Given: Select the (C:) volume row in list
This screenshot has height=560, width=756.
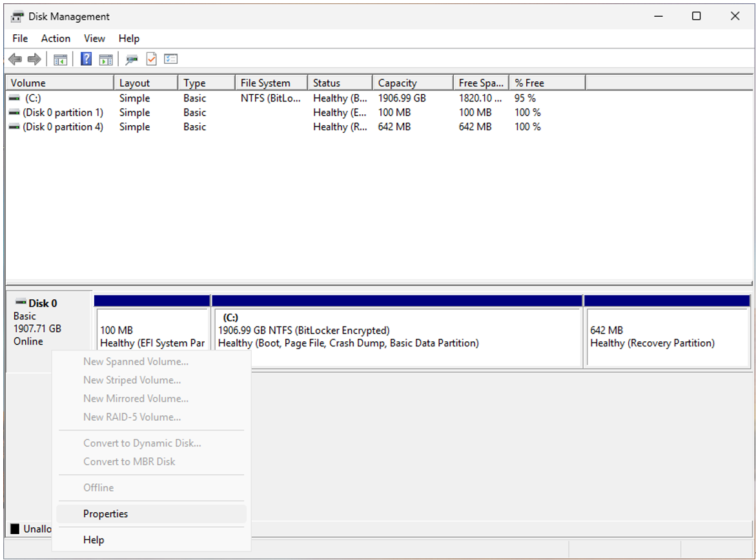Looking at the screenshot, I should [33, 99].
